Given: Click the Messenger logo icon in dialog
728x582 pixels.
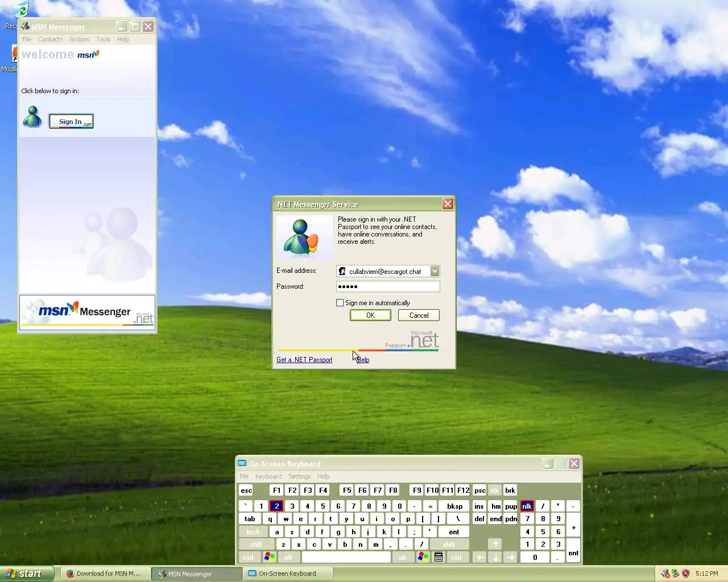Looking at the screenshot, I should pos(303,238).
